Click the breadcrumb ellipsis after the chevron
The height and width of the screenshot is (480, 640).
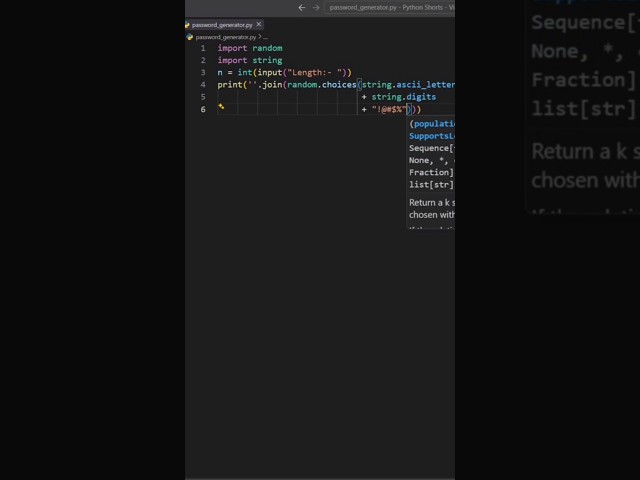click(x=265, y=37)
